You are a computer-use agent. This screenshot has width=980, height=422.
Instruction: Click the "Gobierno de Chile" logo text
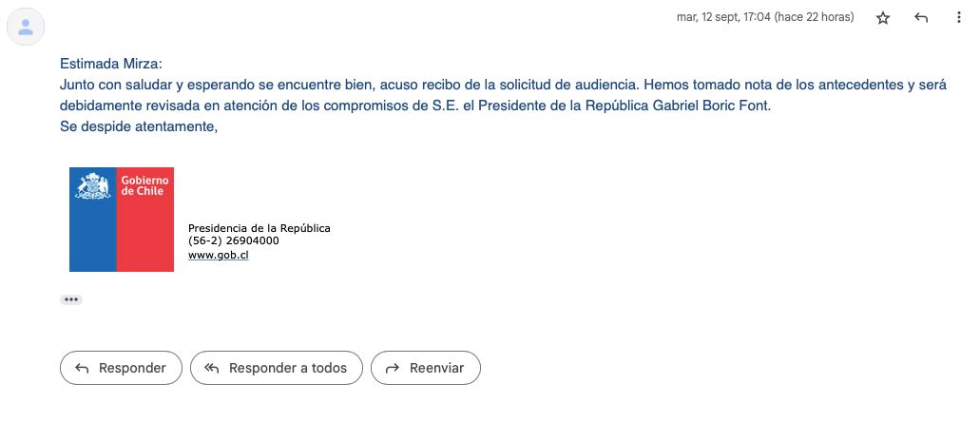[x=144, y=185]
